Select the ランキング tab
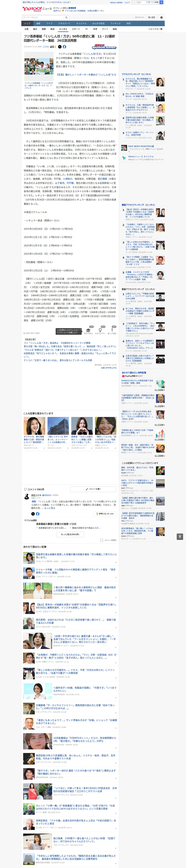Viewport: 186px width, 868px height. point(115,24)
